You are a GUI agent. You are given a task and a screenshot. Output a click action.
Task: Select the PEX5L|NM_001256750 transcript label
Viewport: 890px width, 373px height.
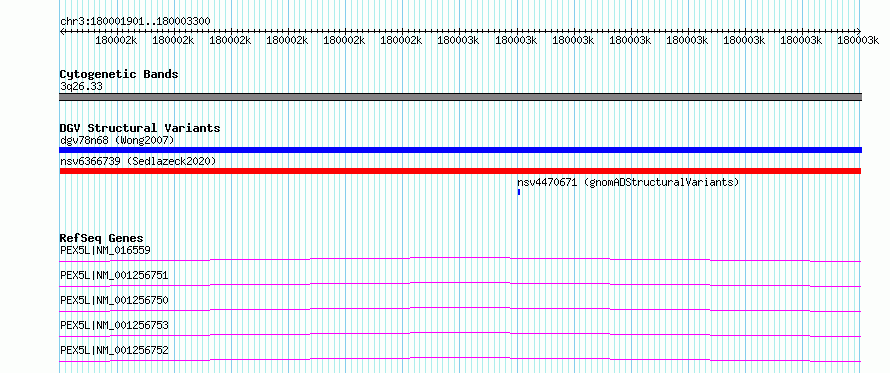(114, 300)
